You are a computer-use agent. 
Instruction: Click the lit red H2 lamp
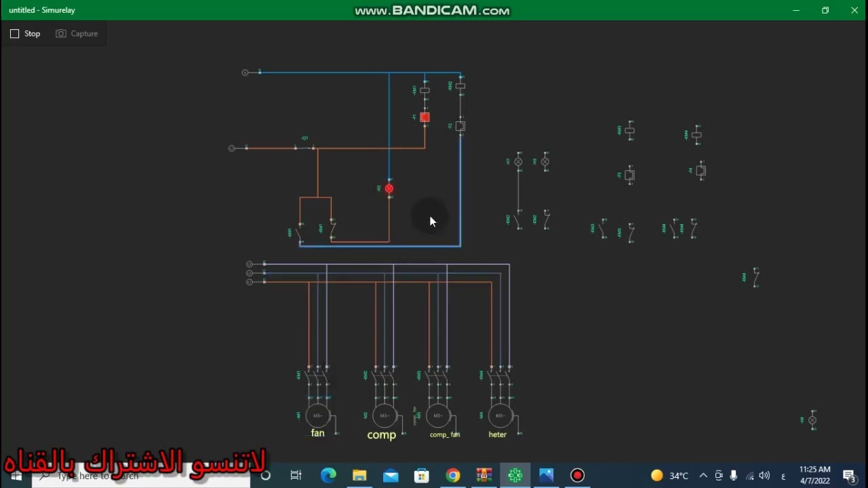[389, 188]
